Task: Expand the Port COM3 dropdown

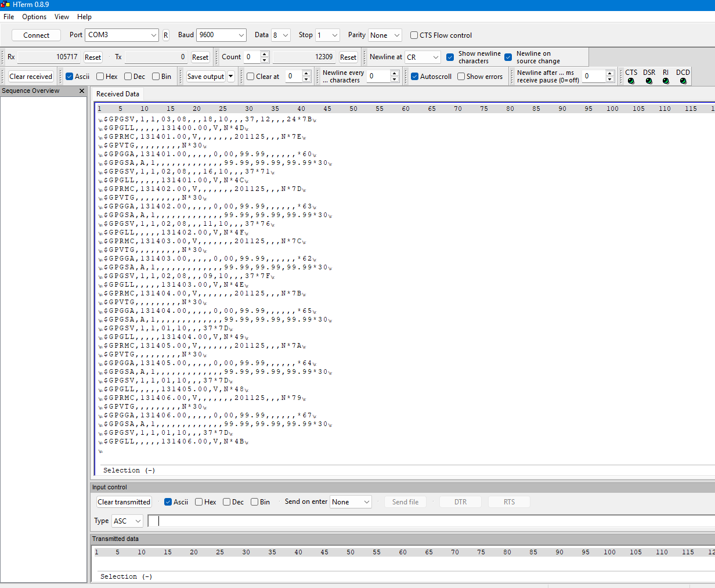Action: click(122, 35)
